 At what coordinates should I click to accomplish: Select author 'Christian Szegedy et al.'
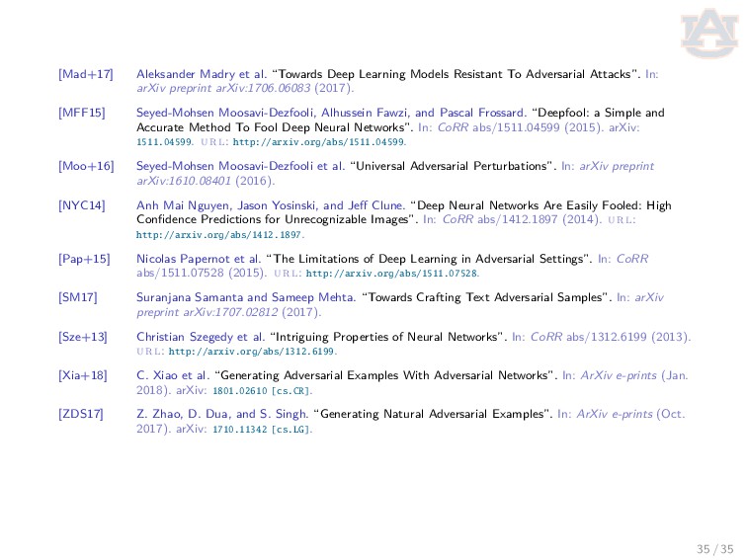pyautogui.click(x=200, y=337)
